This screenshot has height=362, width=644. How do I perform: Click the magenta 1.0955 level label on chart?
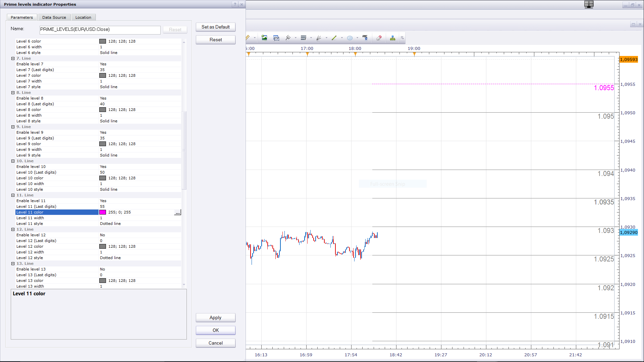[604, 88]
